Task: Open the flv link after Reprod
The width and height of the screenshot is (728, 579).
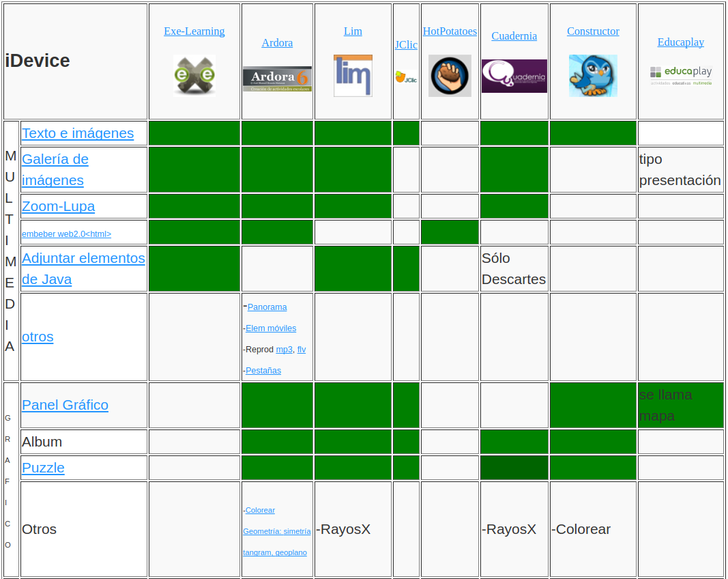Action: [x=302, y=350]
